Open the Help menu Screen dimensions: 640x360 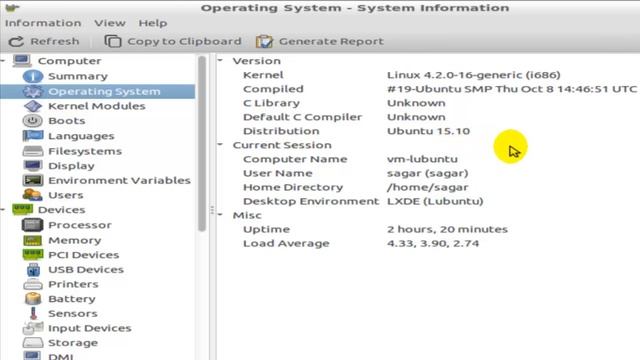[153, 23]
